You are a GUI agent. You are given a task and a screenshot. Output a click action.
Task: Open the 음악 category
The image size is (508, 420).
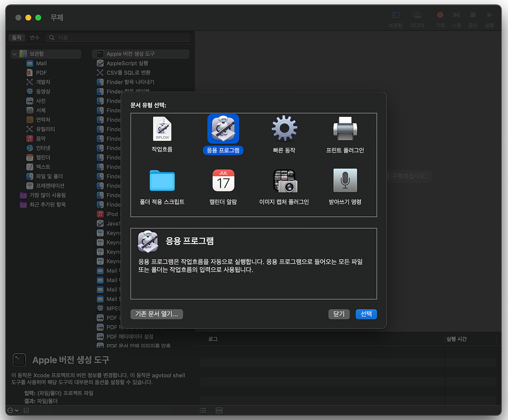point(40,139)
